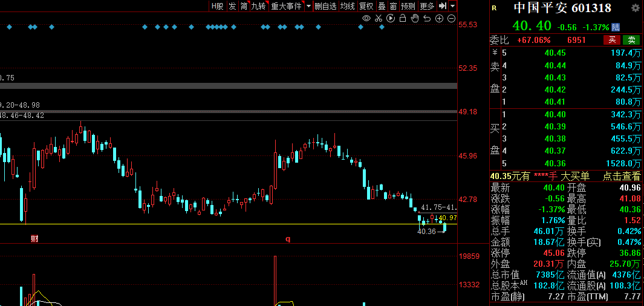The image size is (644, 306).
Task: Select buy level 1 price 40.40
Action: pos(555,114)
